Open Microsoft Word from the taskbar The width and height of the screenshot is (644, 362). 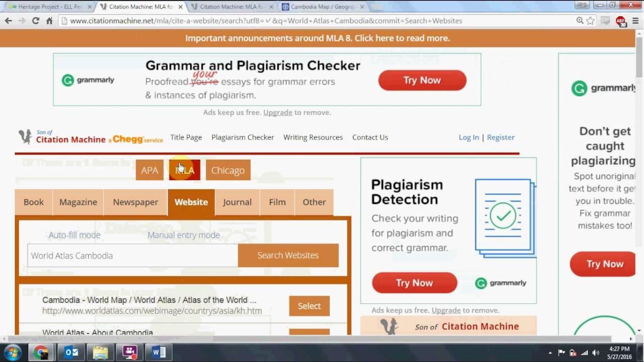[x=159, y=352]
